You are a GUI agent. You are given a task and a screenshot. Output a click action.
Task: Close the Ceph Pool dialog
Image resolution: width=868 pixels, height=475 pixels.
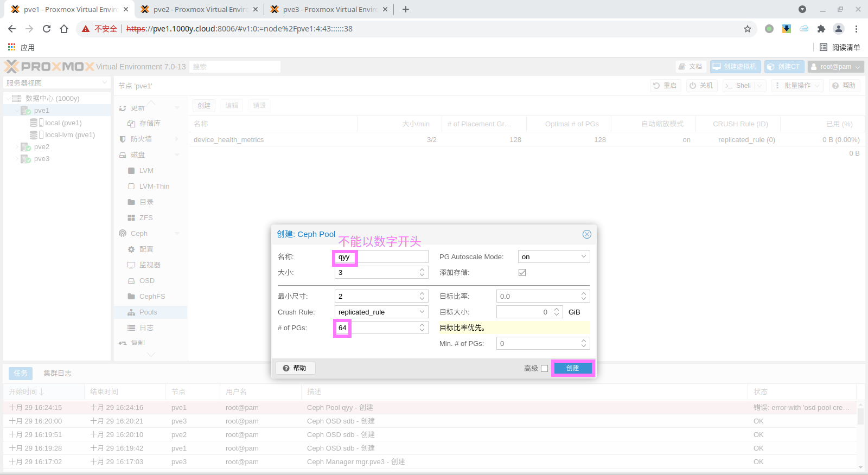pos(586,234)
